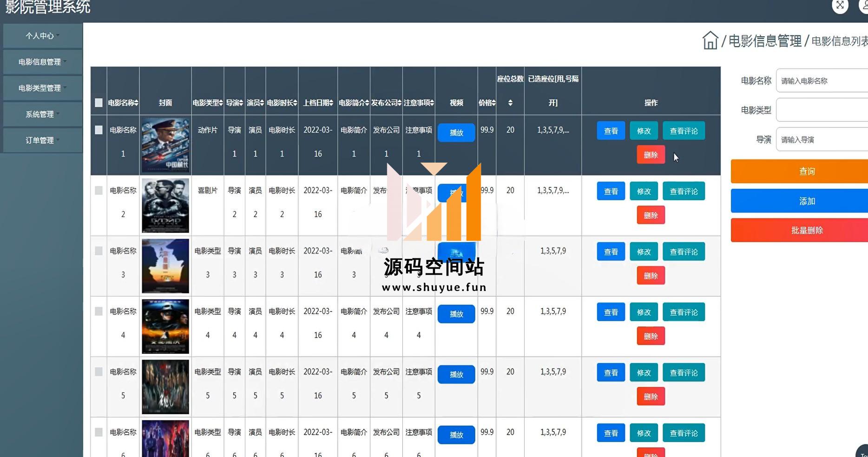Image resolution: width=868 pixels, height=457 pixels.
Task: Open cover thumbnail of 电影名称4
Action: pos(165,326)
